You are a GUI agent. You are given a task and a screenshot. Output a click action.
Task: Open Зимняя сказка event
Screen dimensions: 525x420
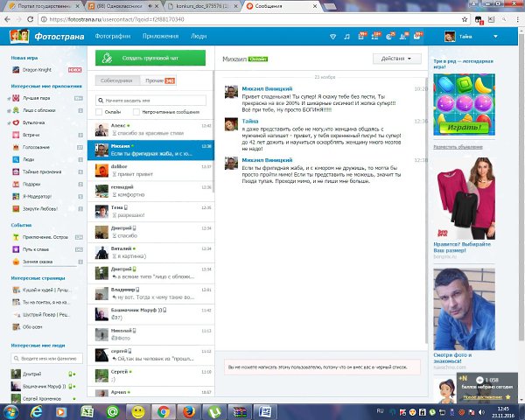(36, 262)
